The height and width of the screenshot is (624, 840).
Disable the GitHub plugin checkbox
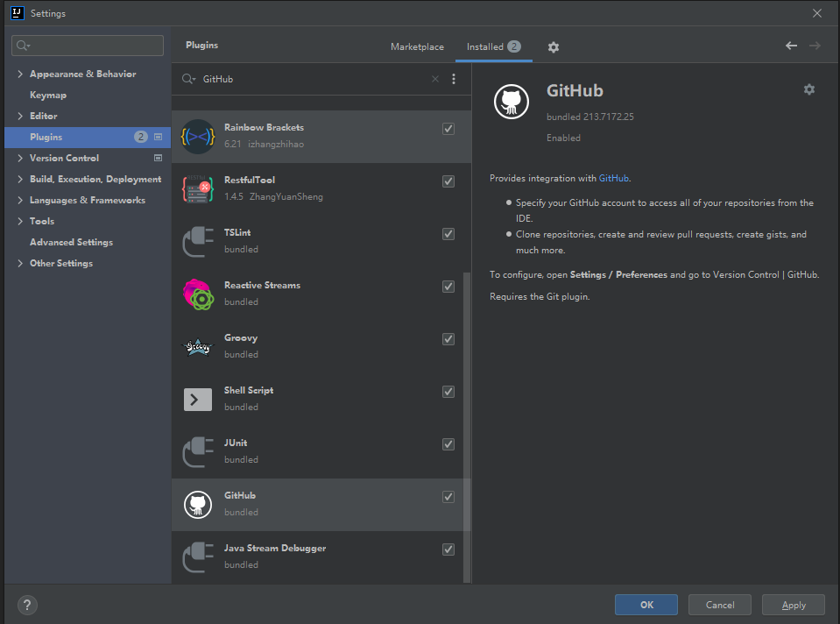point(448,496)
